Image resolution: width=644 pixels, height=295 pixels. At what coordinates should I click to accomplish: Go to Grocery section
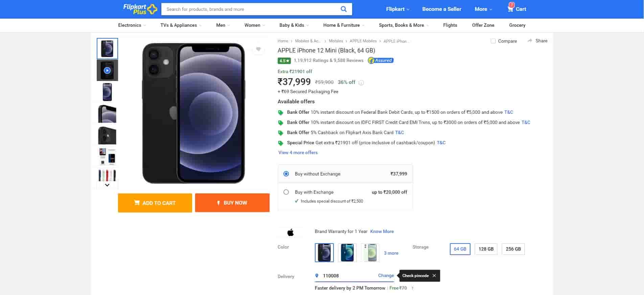(517, 25)
